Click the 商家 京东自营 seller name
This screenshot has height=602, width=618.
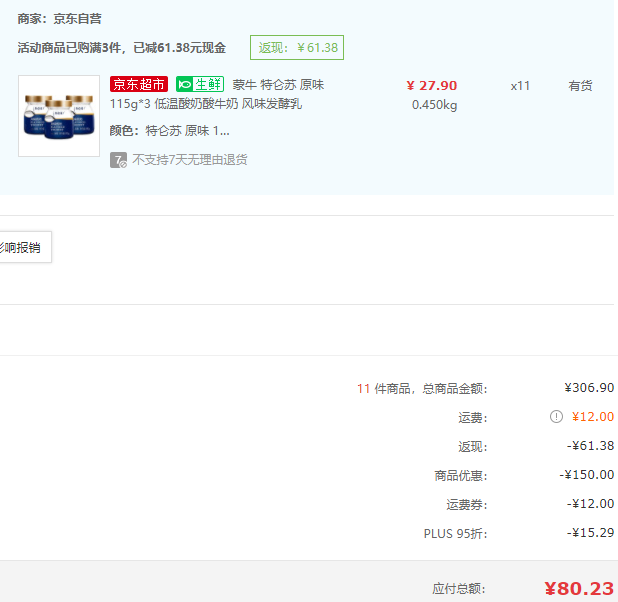tap(59, 19)
